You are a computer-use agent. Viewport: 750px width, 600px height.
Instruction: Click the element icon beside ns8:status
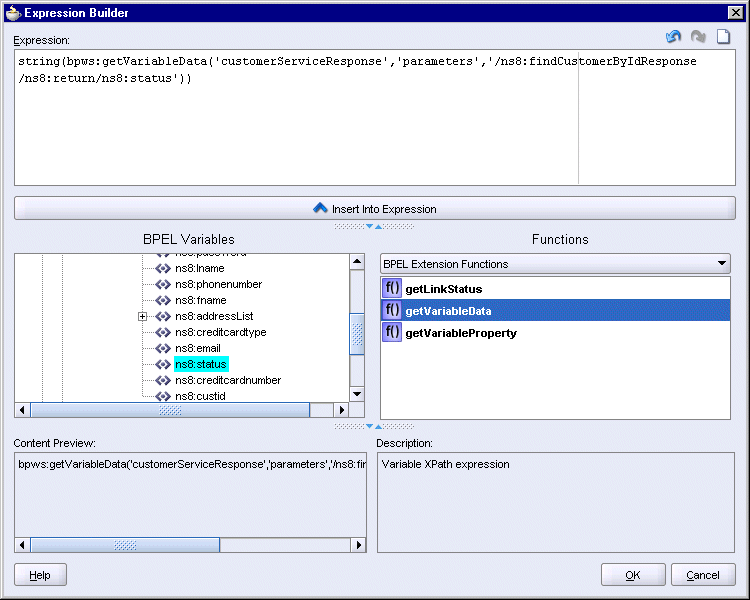[163, 364]
